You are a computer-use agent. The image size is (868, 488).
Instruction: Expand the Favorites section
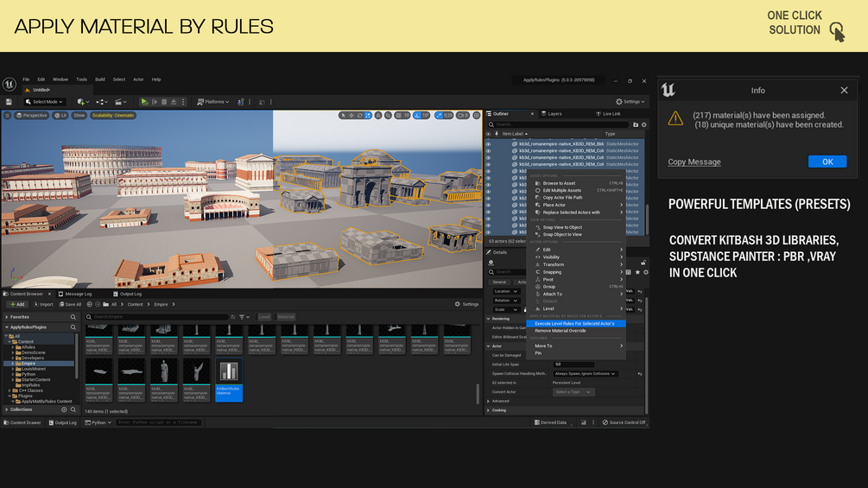[7, 317]
